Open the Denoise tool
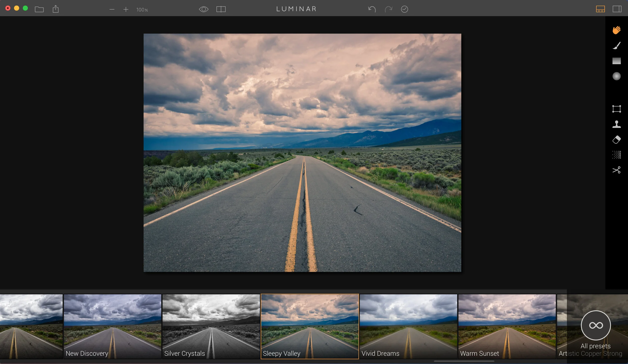 click(x=616, y=155)
